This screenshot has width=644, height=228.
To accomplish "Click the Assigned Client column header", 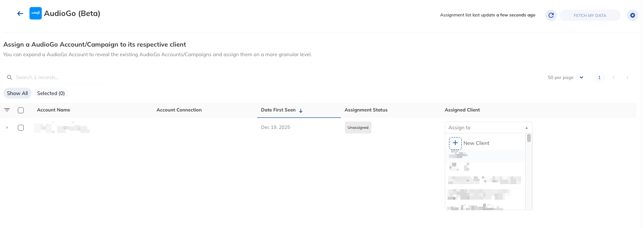I will (x=462, y=110).
